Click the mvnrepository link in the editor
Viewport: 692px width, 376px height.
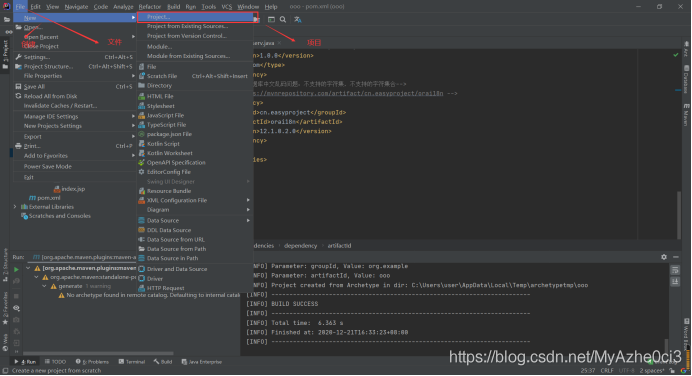click(348, 94)
